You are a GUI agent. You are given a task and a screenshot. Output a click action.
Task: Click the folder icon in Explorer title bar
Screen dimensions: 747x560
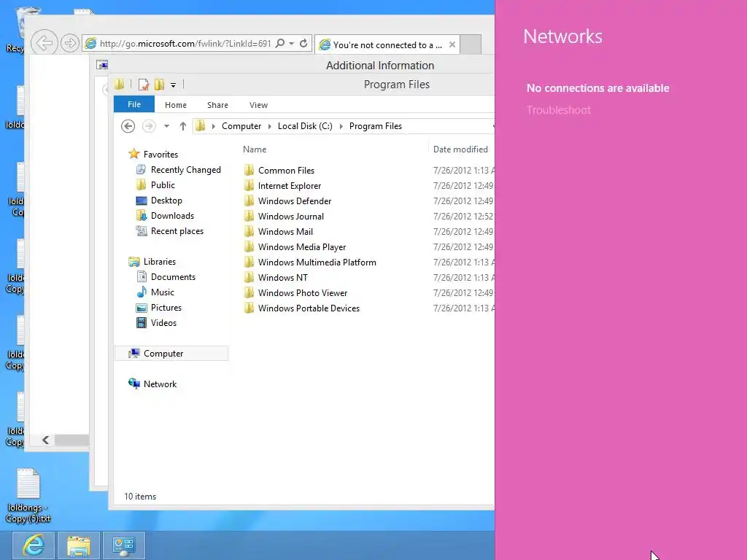click(119, 85)
